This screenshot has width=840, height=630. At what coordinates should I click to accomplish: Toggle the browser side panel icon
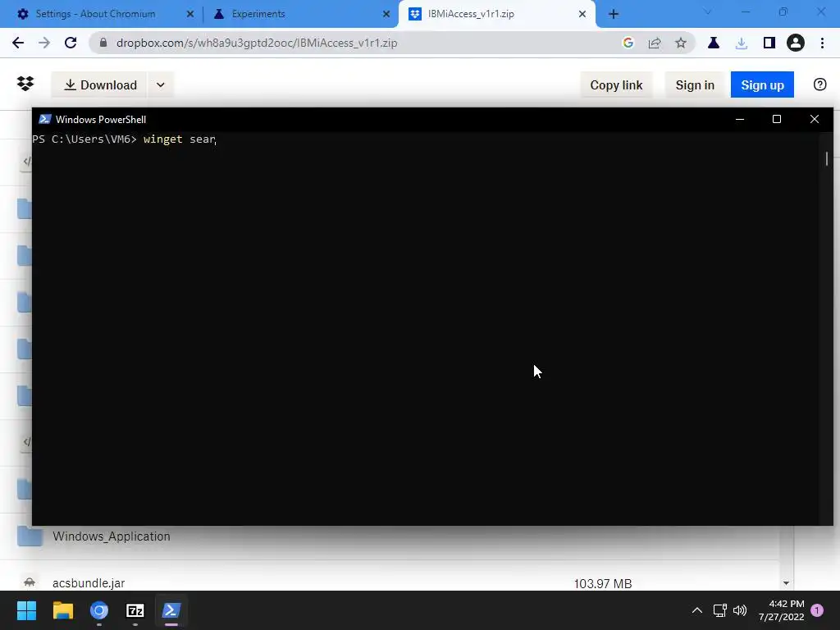(769, 43)
